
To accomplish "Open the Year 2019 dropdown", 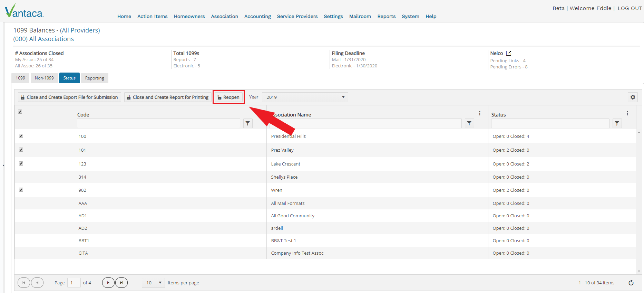I will pyautogui.click(x=305, y=97).
